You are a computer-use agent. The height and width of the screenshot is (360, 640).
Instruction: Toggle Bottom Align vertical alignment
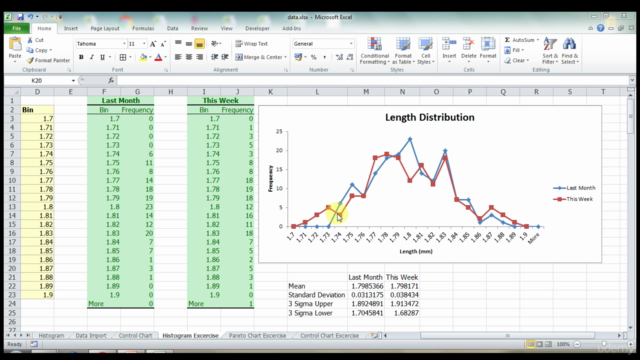coord(199,44)
